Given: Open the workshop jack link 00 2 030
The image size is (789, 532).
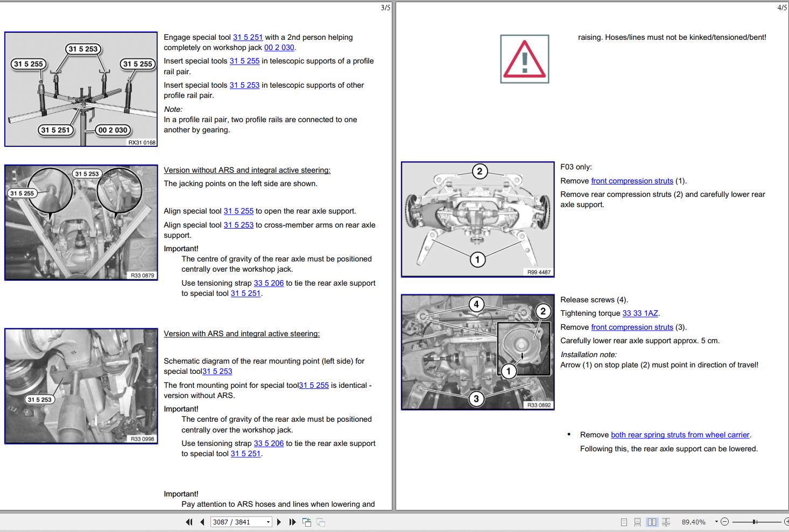Looking at the screenshot, I should pos(279,47).
